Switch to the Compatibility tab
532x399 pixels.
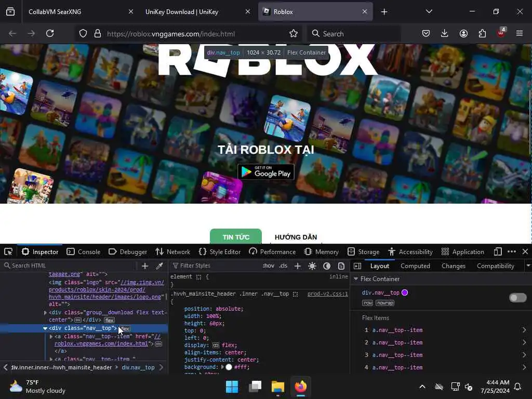coord(495,266)
